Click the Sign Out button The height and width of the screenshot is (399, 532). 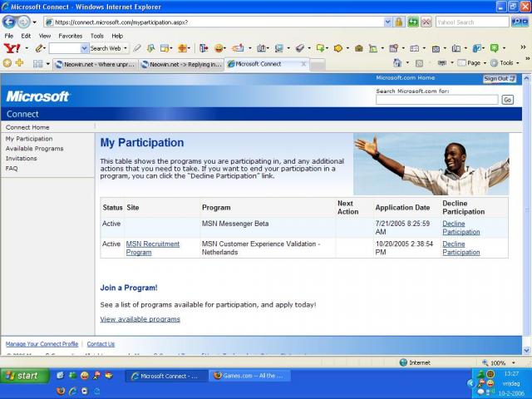coord(500,79)
